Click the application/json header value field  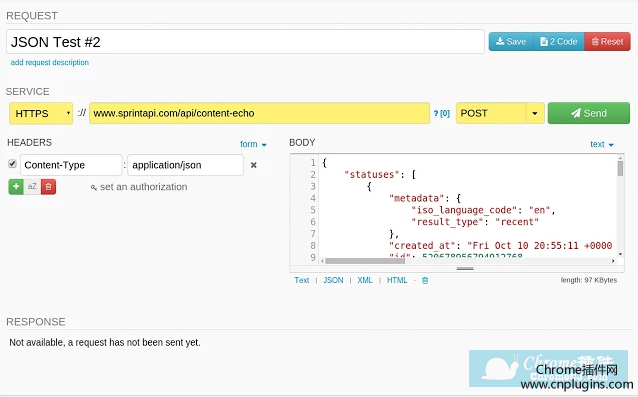186,165
